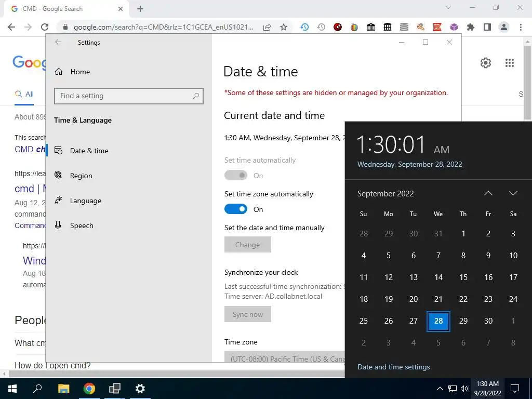Open the Chrome tab search chevron
The height and width of the screenshot is (399, 532).
click(448, 7)
